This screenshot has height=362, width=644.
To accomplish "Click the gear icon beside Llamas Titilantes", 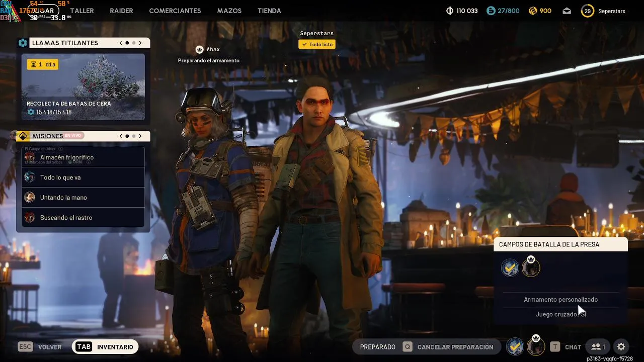I will pyautogui.click(x=23, y=43).
